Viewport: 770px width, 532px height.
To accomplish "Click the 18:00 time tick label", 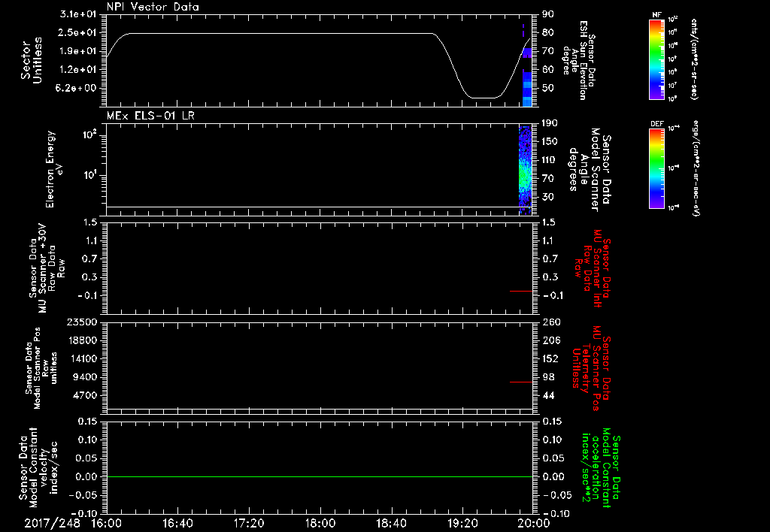I will (320, 523).
